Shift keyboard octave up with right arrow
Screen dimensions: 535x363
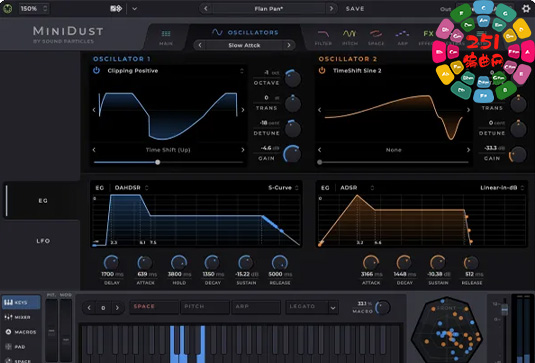pos(117,308)
